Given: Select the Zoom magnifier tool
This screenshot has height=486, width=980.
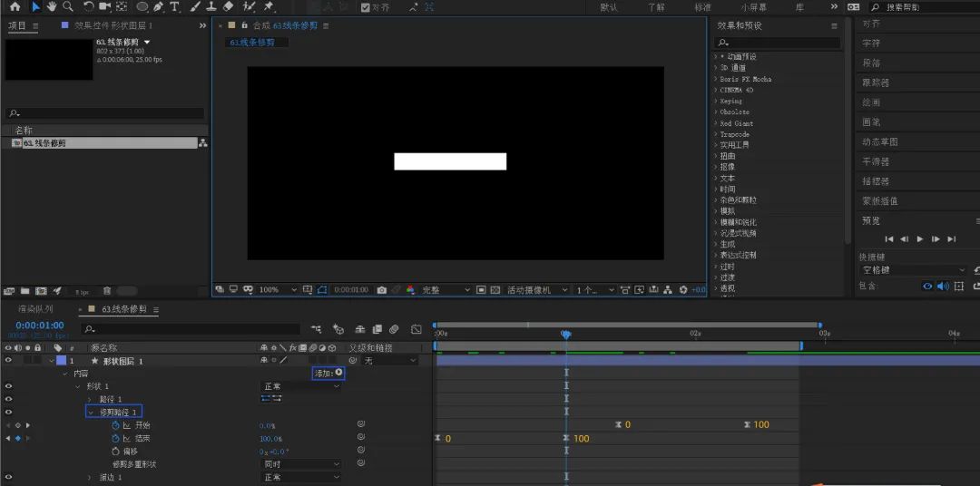Looking at the screenshot, I should pos(67,7).
